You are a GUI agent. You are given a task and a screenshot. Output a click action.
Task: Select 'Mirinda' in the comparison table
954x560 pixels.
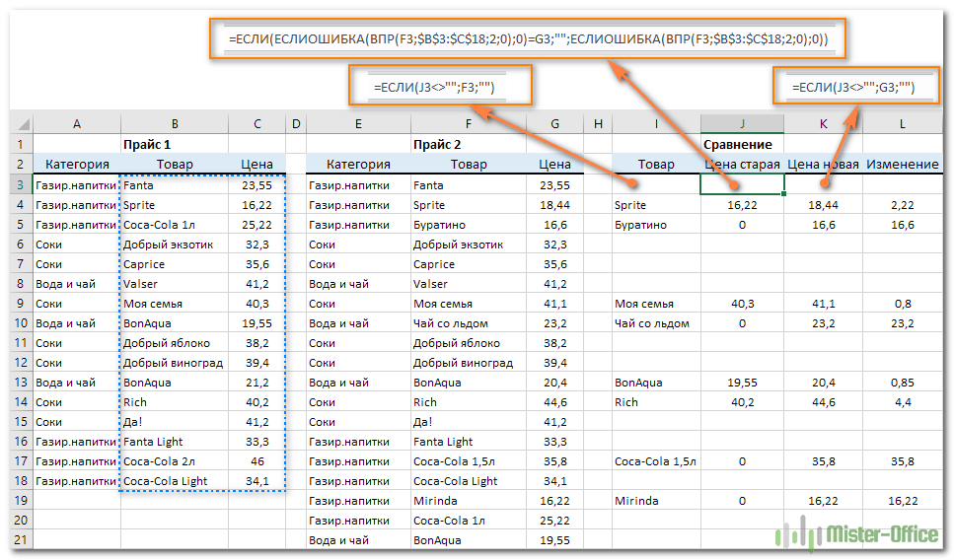[636, 500]
